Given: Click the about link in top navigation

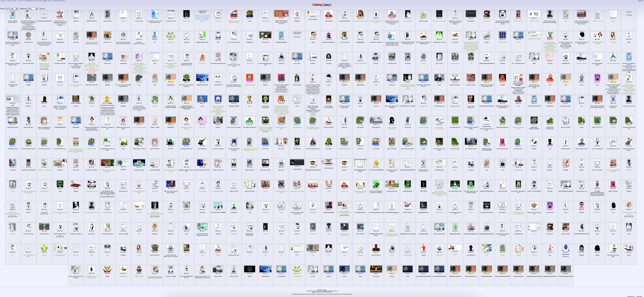Looking at the screenshot, I should point(63,1).
